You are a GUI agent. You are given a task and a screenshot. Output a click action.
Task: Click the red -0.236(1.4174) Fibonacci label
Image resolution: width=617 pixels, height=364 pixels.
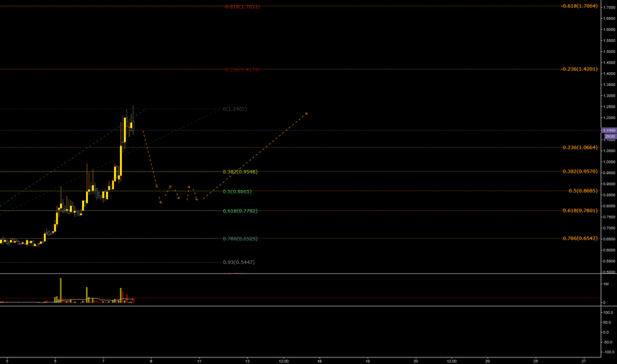241,70
